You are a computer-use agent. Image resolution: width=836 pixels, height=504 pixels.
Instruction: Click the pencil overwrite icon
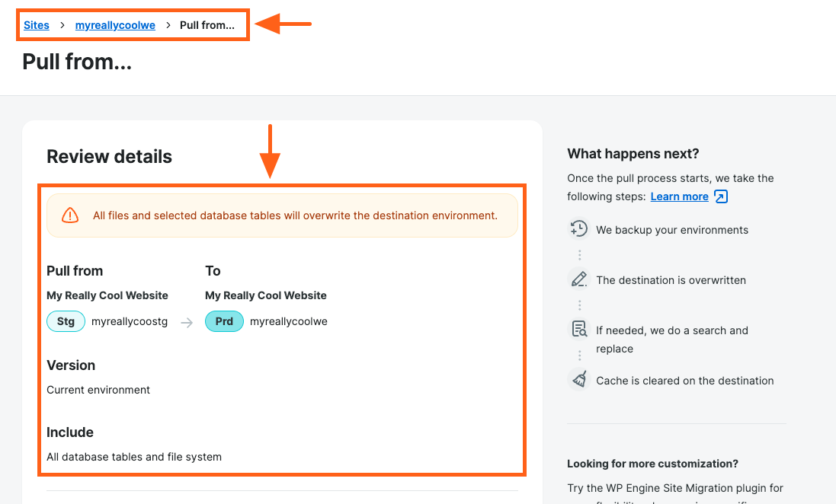pos(579,279)
